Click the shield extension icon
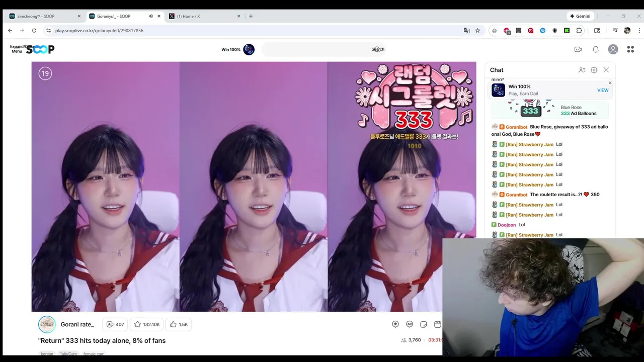The image size is (644, 362). pyautogui.click(x=554, y=31)
